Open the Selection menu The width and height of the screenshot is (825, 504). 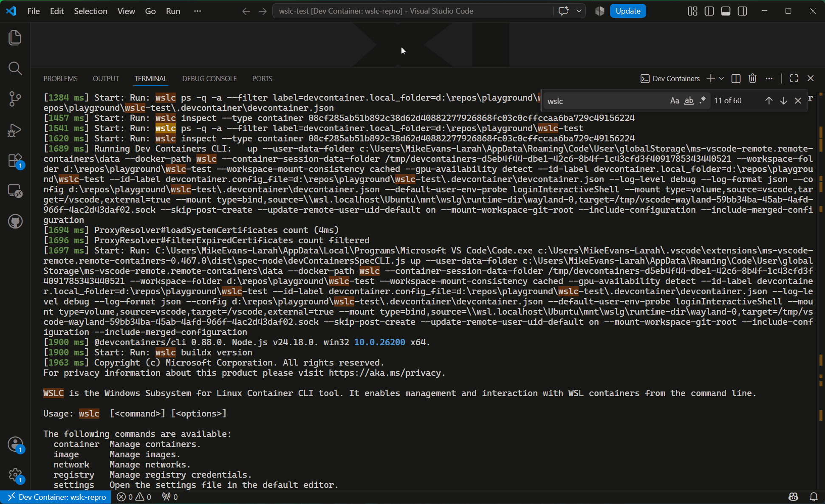click(x=90, y=11)
